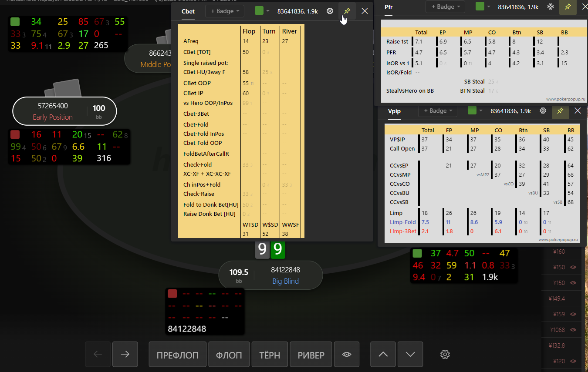Open green color marker dropdown in Vpip popup
Image resolution: width=588 pixels, height=372 pixels.
click(476, 111)
